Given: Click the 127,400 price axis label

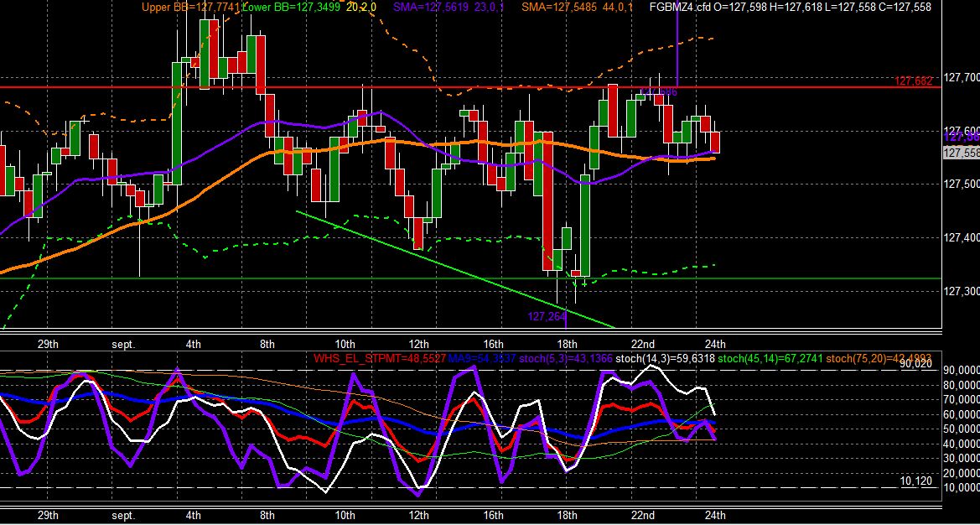Looking at the screenshot, I should pos(962,237).
